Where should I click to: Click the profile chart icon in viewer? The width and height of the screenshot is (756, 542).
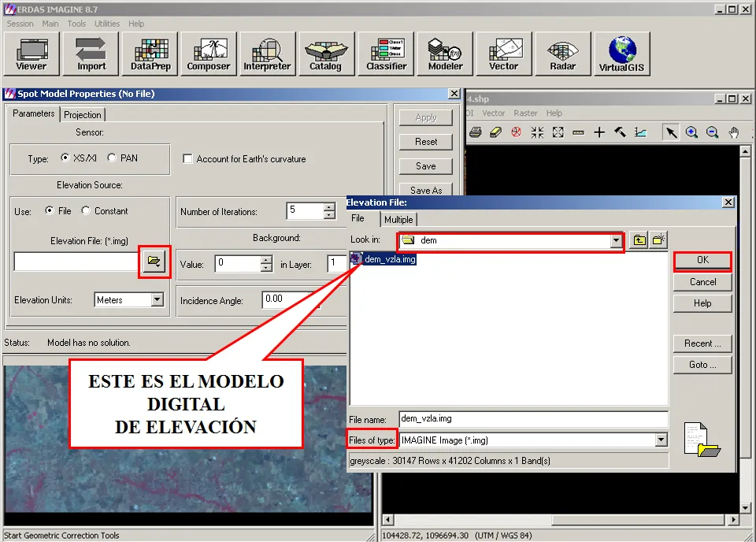tap(640, 132)
